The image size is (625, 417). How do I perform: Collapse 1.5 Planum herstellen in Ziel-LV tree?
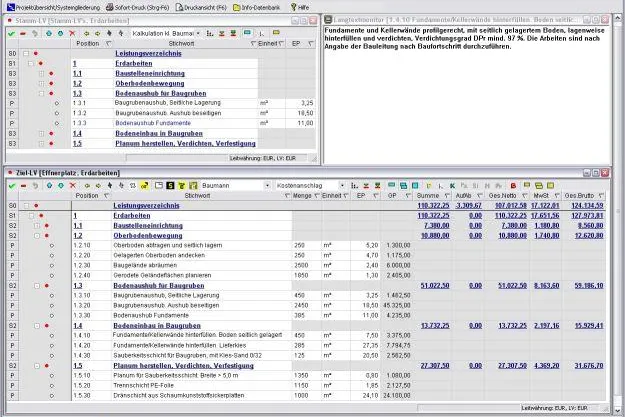click(37, 366)
